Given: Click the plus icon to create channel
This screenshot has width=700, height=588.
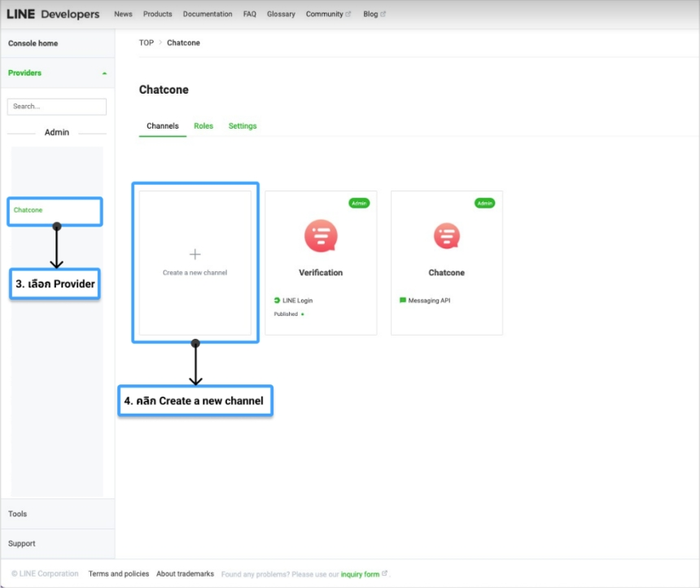Looking at the screenshot, I should (195, 254).
